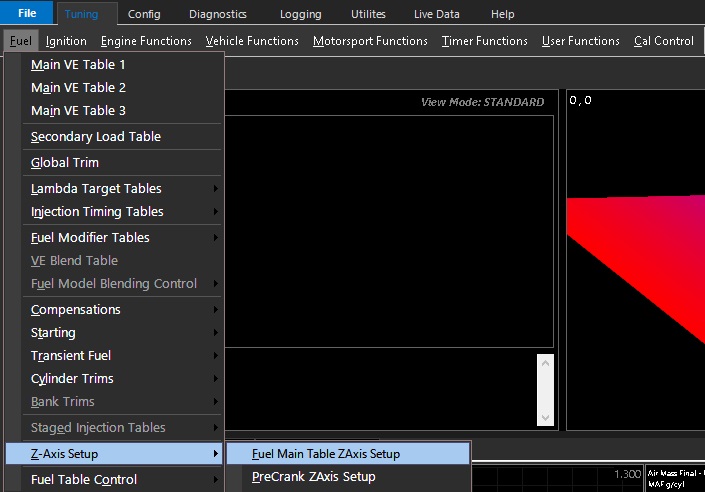Screen dimensions: 705x492
Task: Expand the Compensations submenu
Action: pos(76,310)
